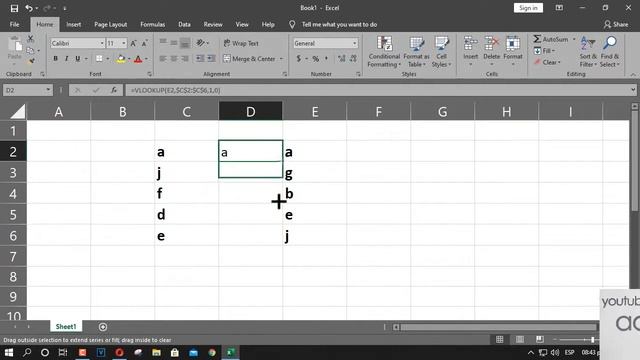Viewport: 640px width, 360px height.
Task: Increase decimal places
Action: click(x=342, y=59)
